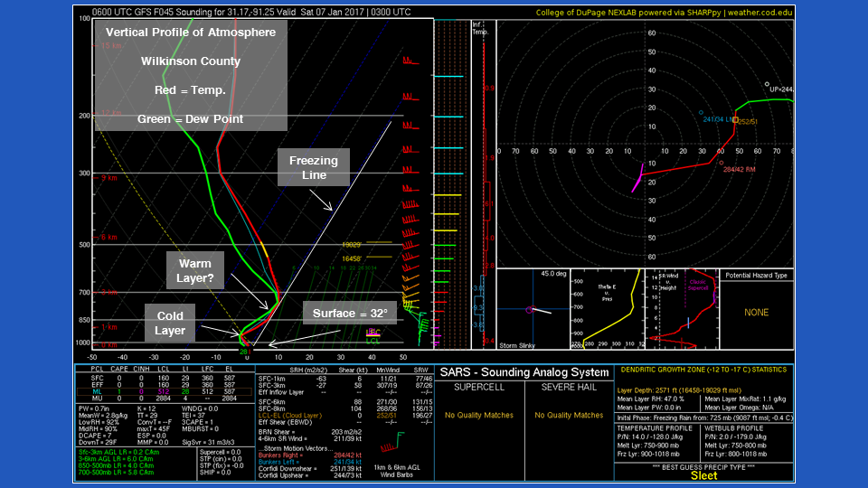Click the Freezing Line annotation label

[313, 167]
